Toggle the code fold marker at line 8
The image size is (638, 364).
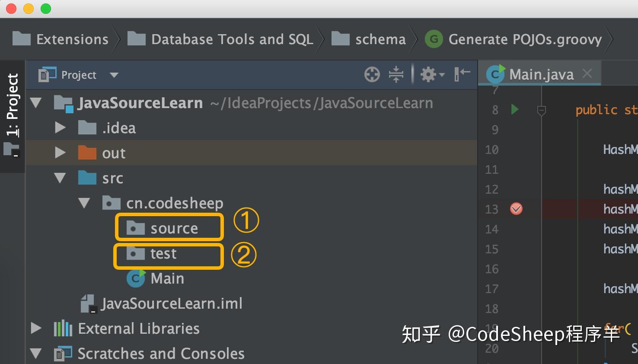[541, 110]
